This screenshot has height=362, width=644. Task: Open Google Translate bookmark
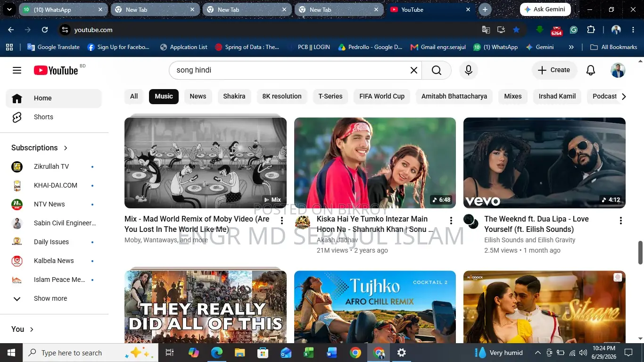[x=53, y=47]
